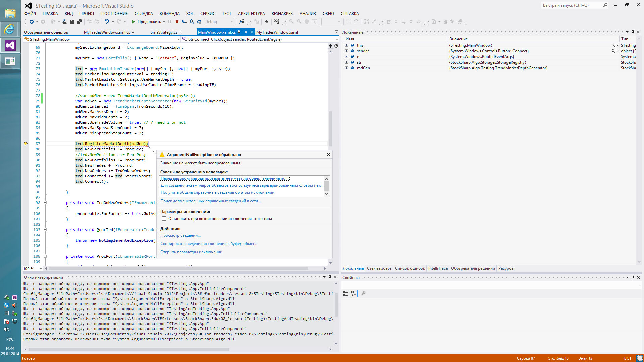This screenshot has height=362, width=644.
Task: Close the ArgumentNullException popup
Action: (x=329, y=155)
